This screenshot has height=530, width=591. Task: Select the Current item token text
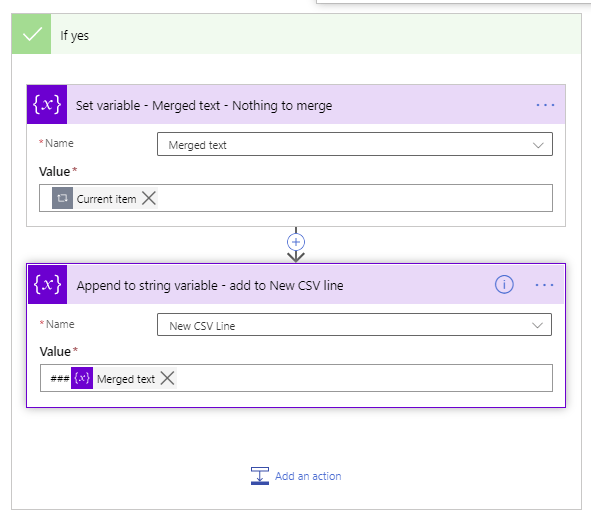tap(106, 199)
